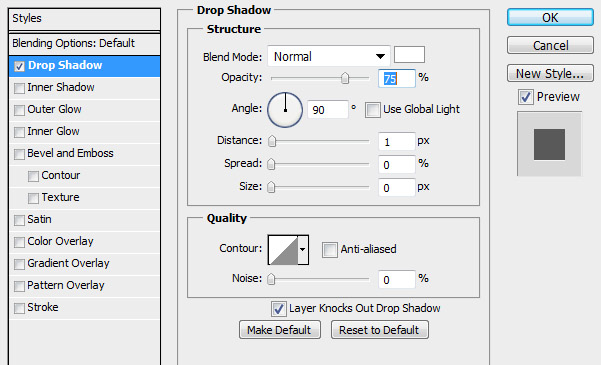Open the Contour picker dropdown arrow
This screenshot has height=365, width=601.
pyautogui.click(x=303, y=250)
